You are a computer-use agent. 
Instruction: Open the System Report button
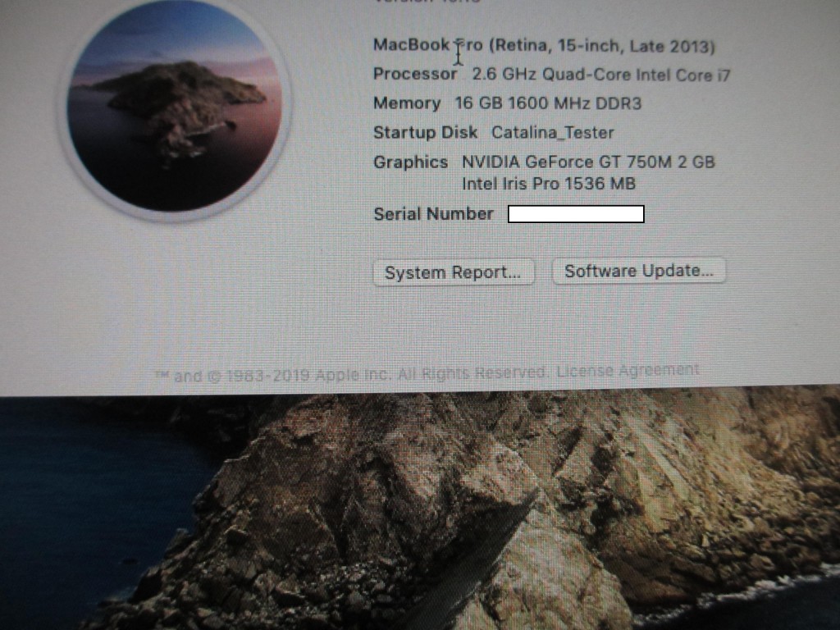[x=453, y=272]
